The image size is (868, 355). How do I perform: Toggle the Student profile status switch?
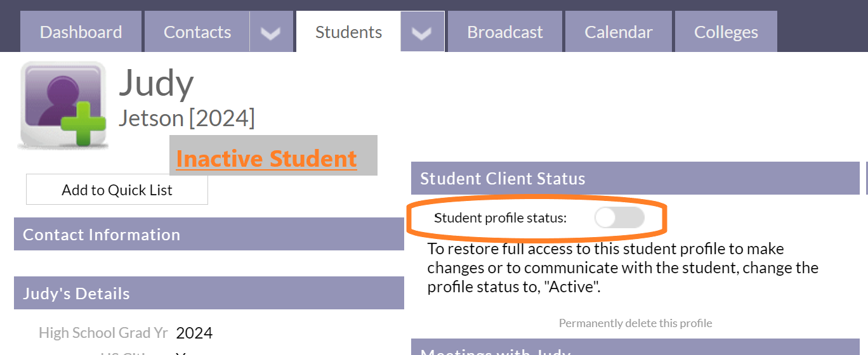coord(619,218)
